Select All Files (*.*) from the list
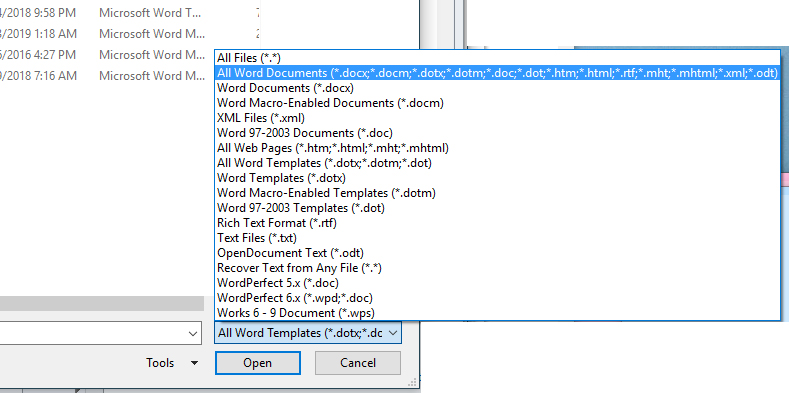The image size is (789, 393). [497, 58]
